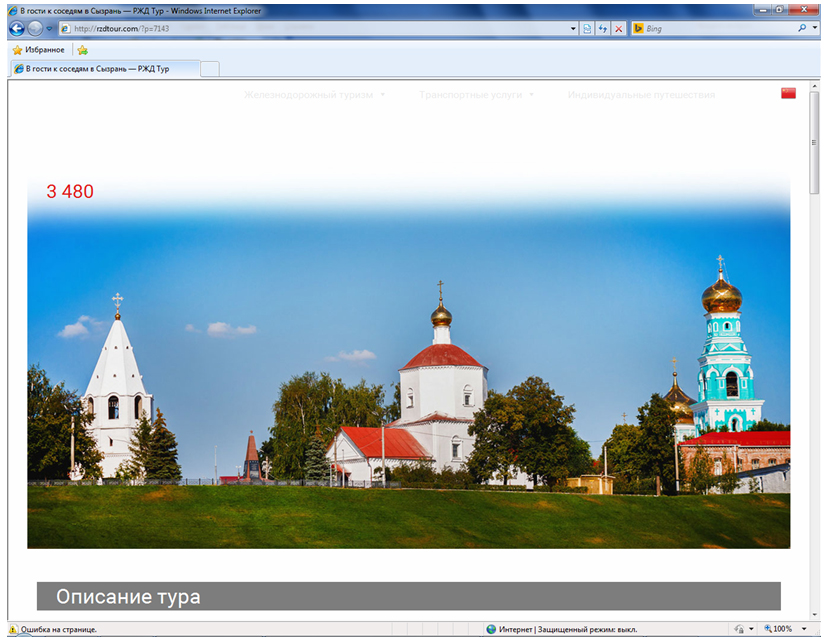Screen dimensions: 827x637
Task: Click the Add to Favorites Bar star icon
Action: coord(82,49)
